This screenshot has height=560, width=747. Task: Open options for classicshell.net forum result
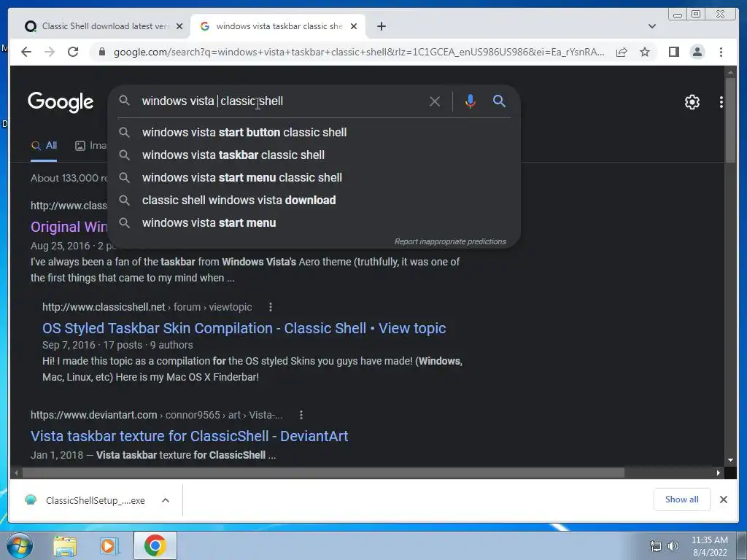point(271,307)
